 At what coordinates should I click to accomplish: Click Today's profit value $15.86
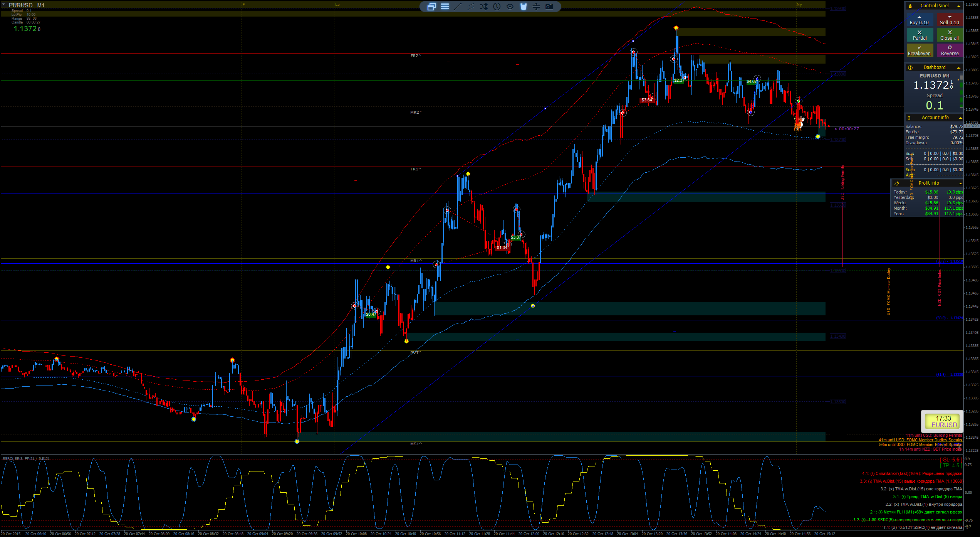[x=931, y=192]
